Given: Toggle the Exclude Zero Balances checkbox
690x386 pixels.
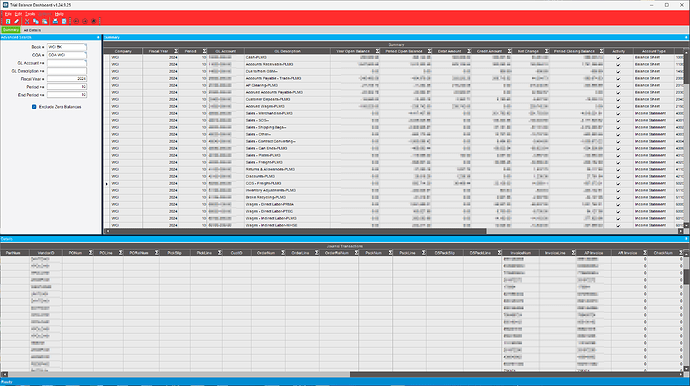Looking at the screenshot, I should click(34, 107).
